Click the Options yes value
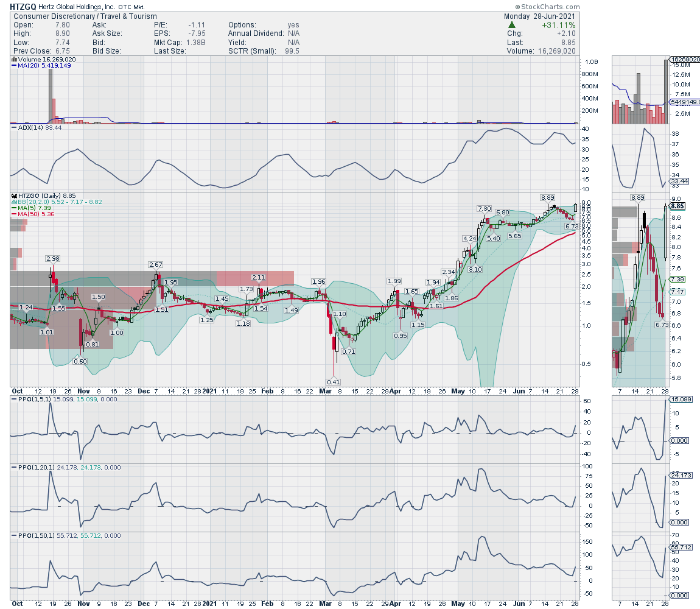700x609 pixels. coord(293,25)
